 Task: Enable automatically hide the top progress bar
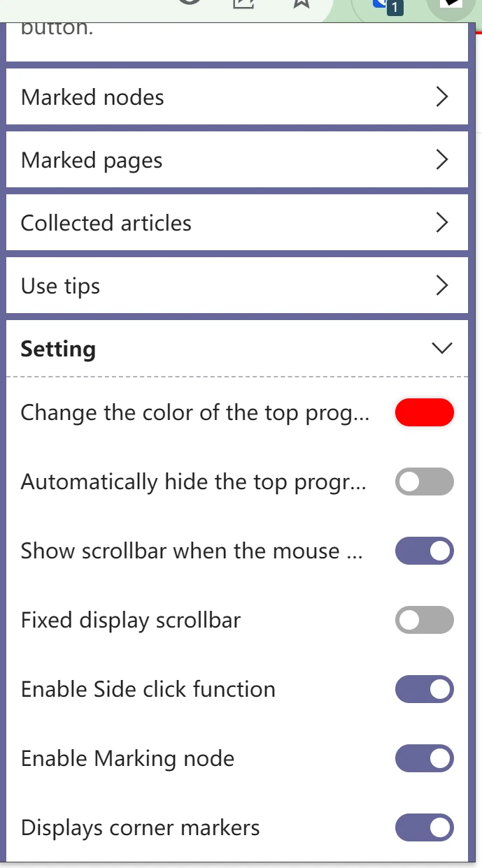424,482
